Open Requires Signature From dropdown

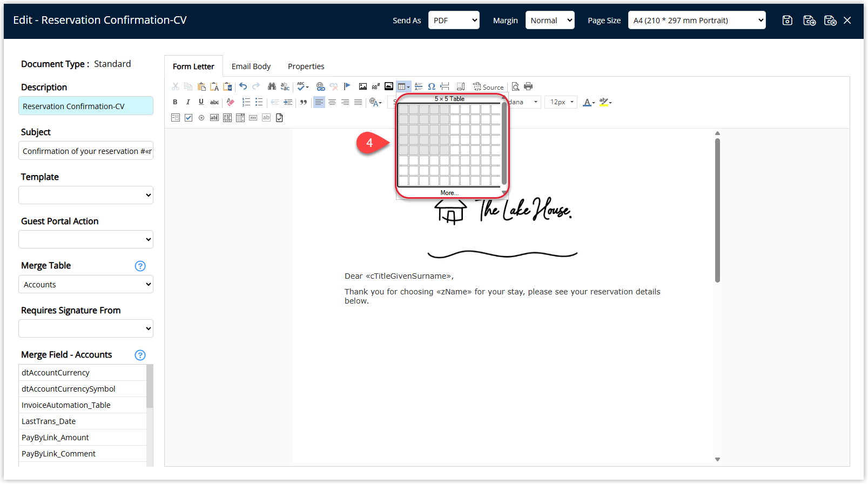click(x=86, y=328)
